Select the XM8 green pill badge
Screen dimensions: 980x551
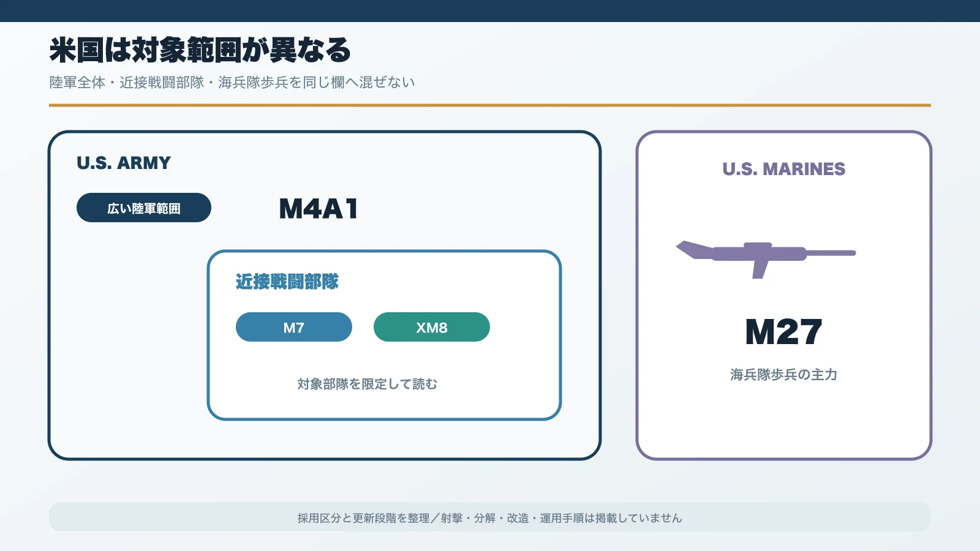click(432, 327)
